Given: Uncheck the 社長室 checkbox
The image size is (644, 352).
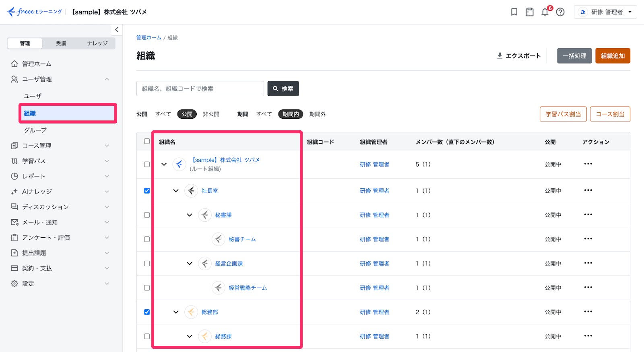Looking at the screenshot, I should click(x=147, y=191).
